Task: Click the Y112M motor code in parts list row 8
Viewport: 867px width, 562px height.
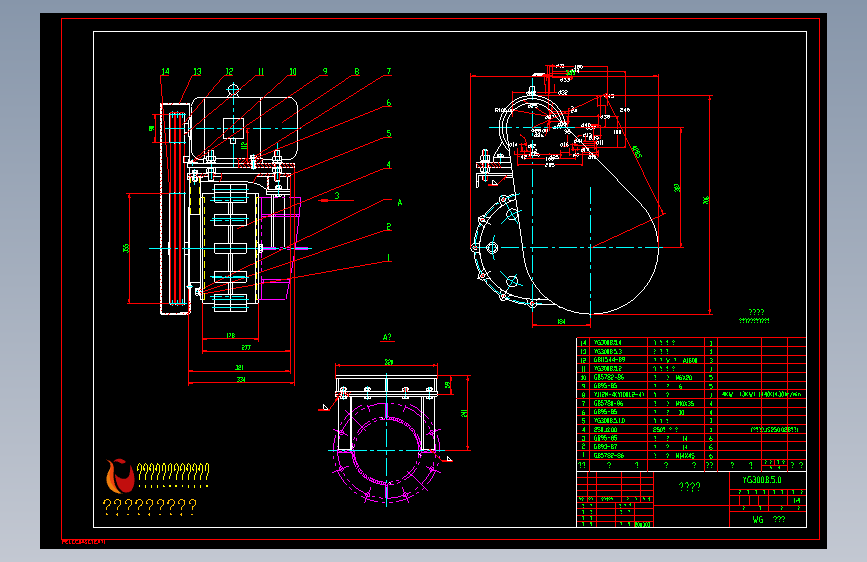Action: coord(619,395)
